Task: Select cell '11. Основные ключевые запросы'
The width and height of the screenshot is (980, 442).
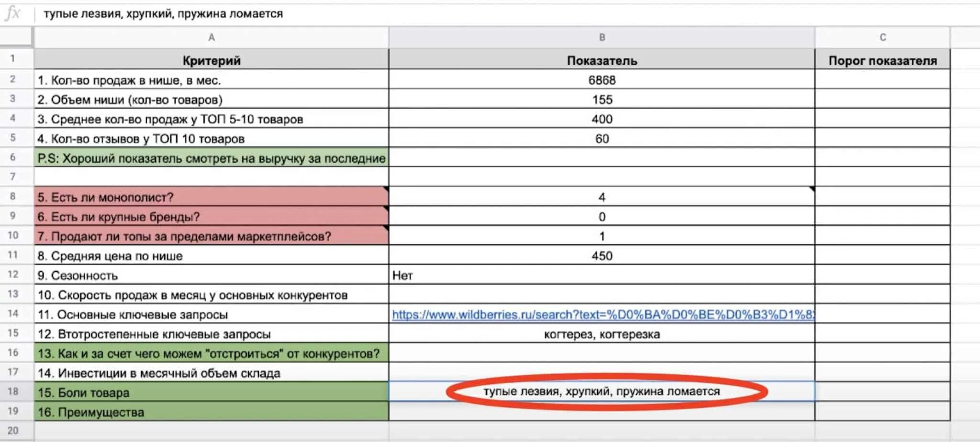Action: [211, 314]
